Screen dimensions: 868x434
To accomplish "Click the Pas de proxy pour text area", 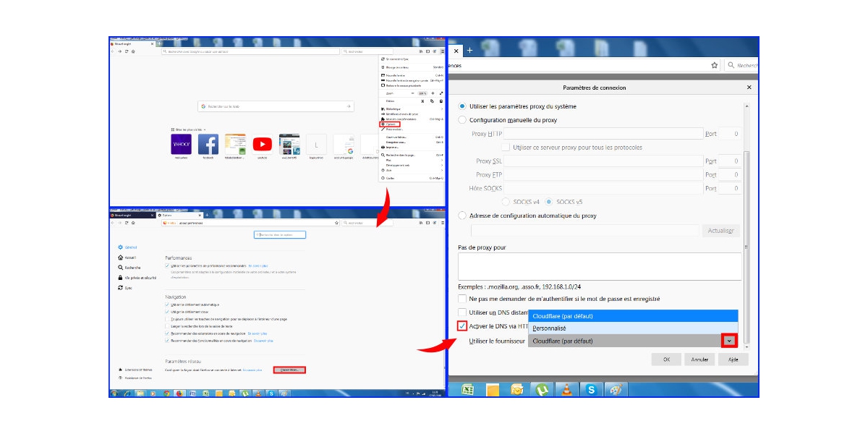I will coord(600,266).
